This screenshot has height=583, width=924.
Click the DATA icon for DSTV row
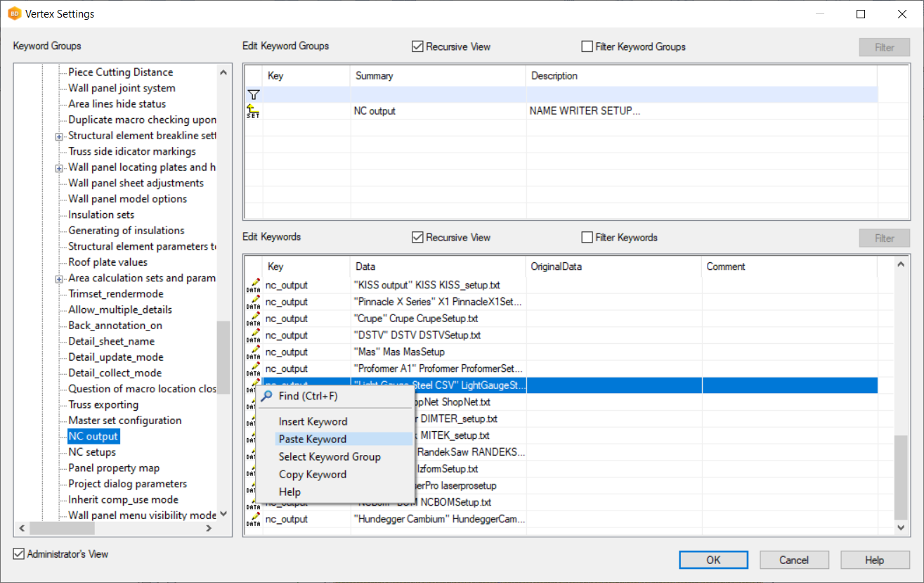(253, 335)
